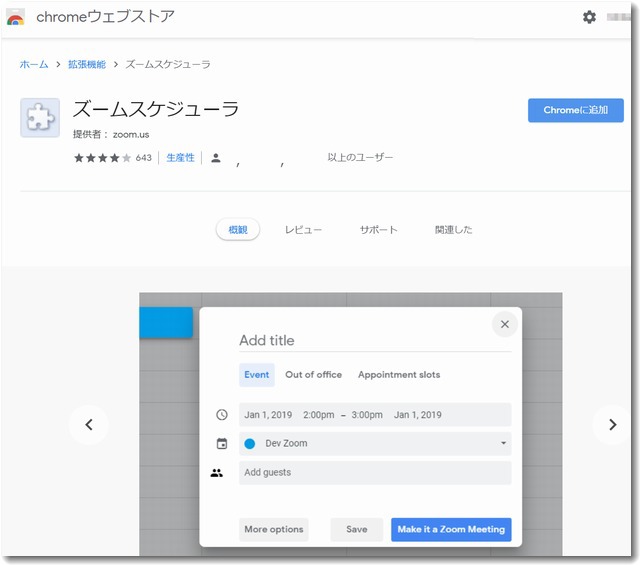
Task: Click the clock icon beside date row
Action: 222,415
